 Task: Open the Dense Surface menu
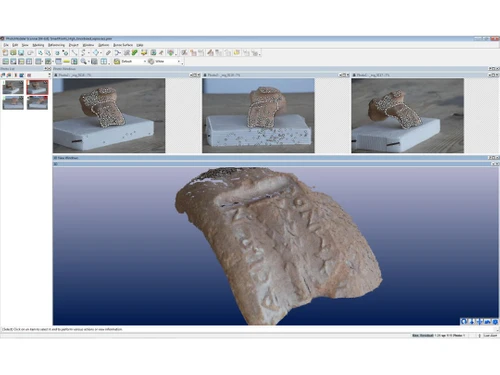[x=123, y=45]
